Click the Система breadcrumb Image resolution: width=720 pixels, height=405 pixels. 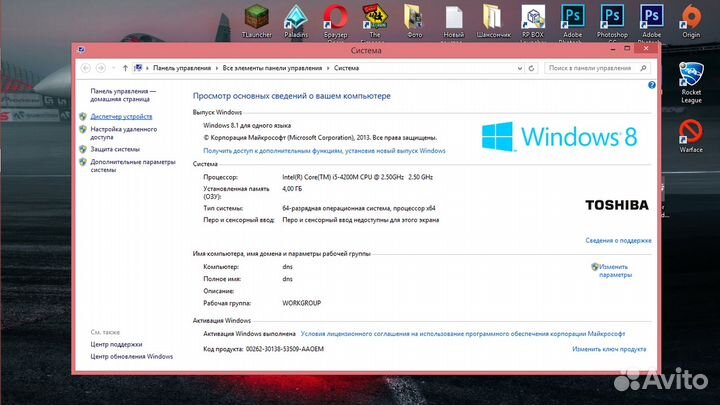[x=346, y=68]
